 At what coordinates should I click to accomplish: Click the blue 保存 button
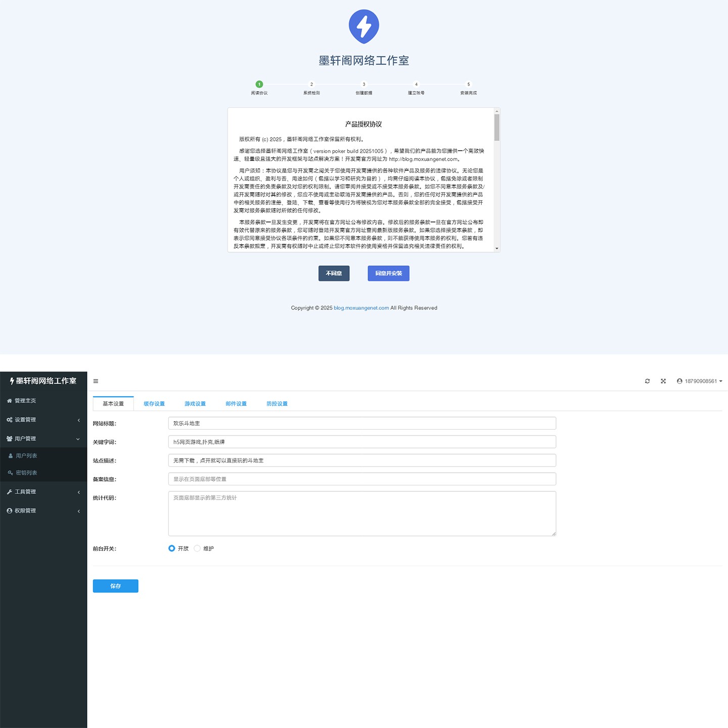(115, 586)
